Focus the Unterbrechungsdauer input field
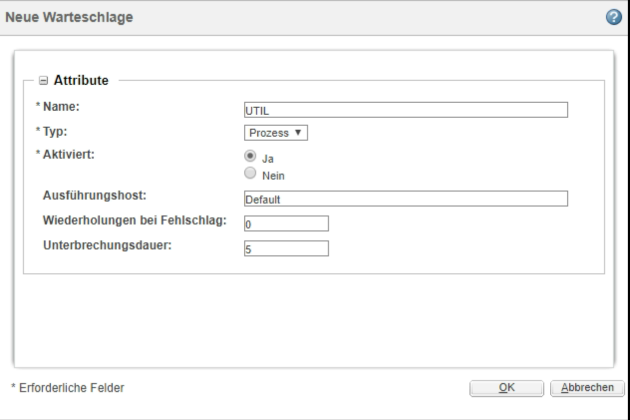 point(286,249)
